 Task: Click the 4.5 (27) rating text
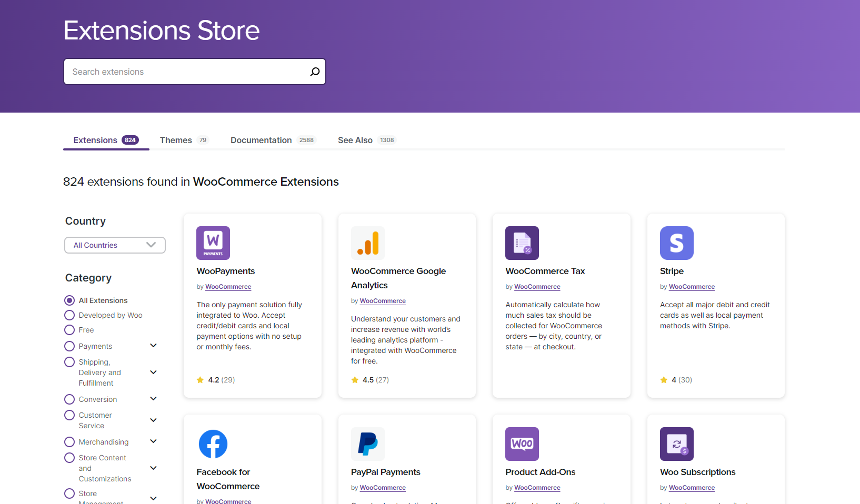coord(376,380)
